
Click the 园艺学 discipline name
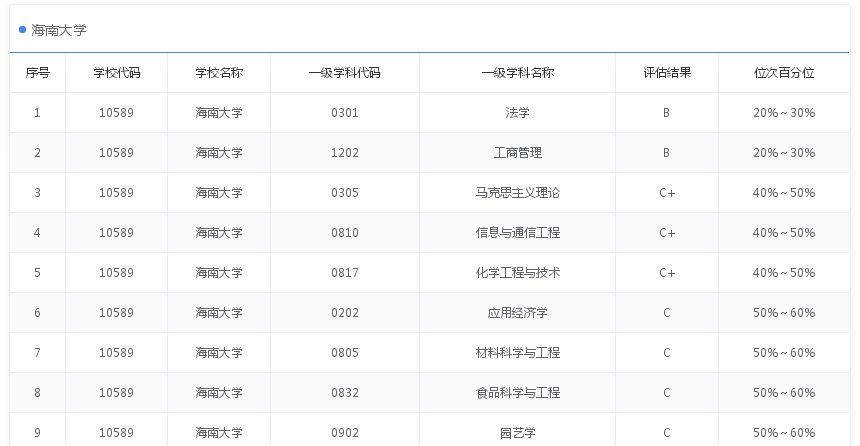click(517, 433)
